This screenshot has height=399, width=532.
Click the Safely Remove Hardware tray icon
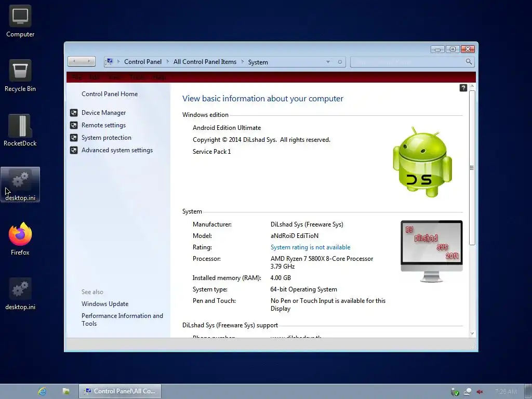click(x=455, y=392)
